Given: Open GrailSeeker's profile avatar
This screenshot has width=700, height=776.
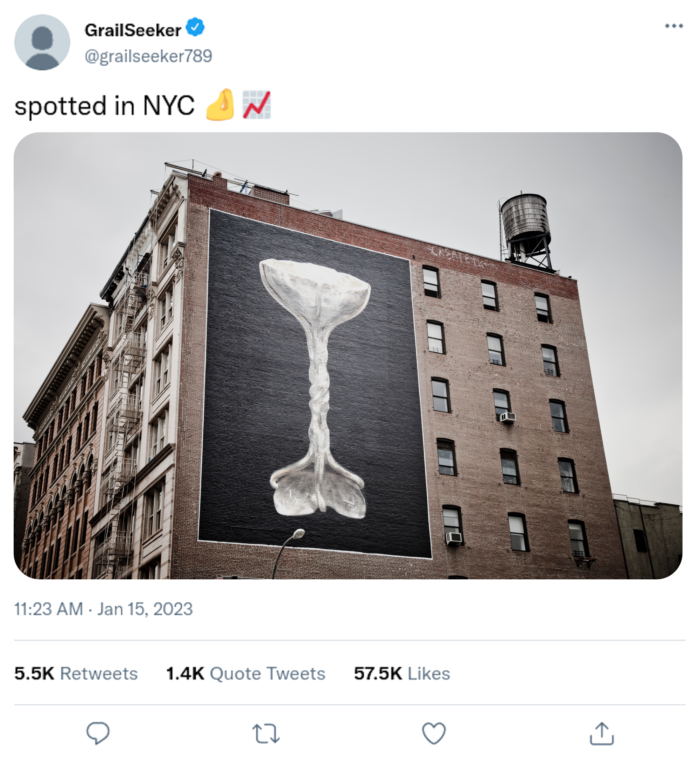Looking at the screenshot, I should (42, 42).
